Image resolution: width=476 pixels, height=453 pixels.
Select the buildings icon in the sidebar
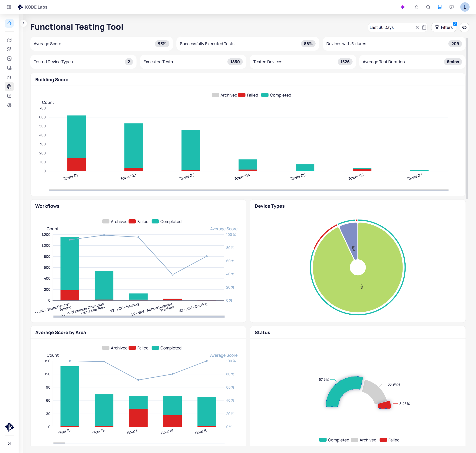(10, 40)
